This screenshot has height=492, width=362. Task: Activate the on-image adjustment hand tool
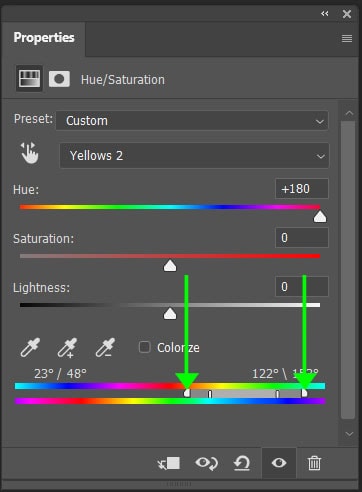point(30,153)
